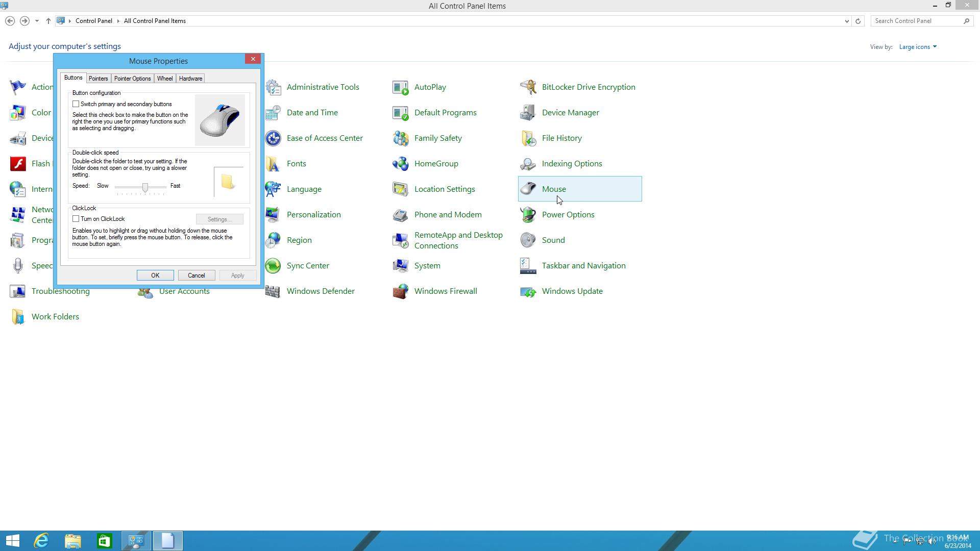Open Administrative Tools icon
980x551 pixels.
274,87
